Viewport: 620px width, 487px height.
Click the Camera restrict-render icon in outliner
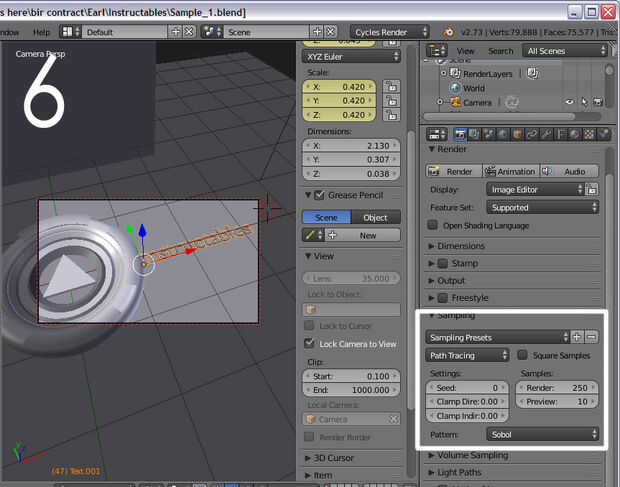[x=599, y=102]
